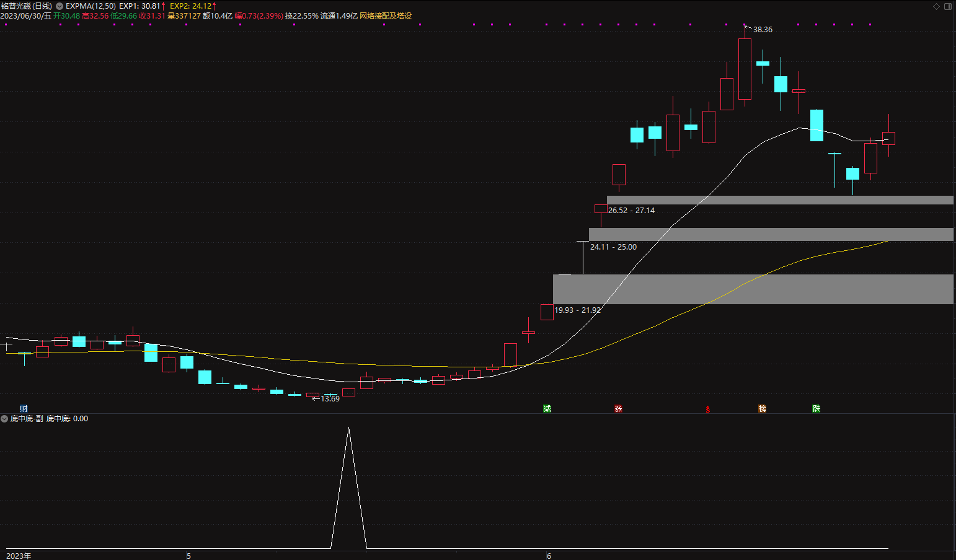Click the turnover amount 额10.4亿

click(x=218, y=16)
